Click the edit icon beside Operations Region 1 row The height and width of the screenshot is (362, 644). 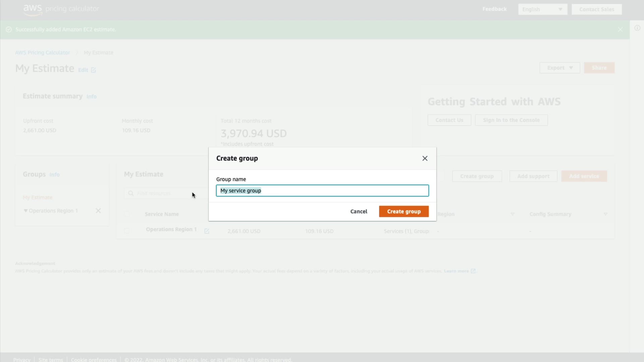coord(207,231)
